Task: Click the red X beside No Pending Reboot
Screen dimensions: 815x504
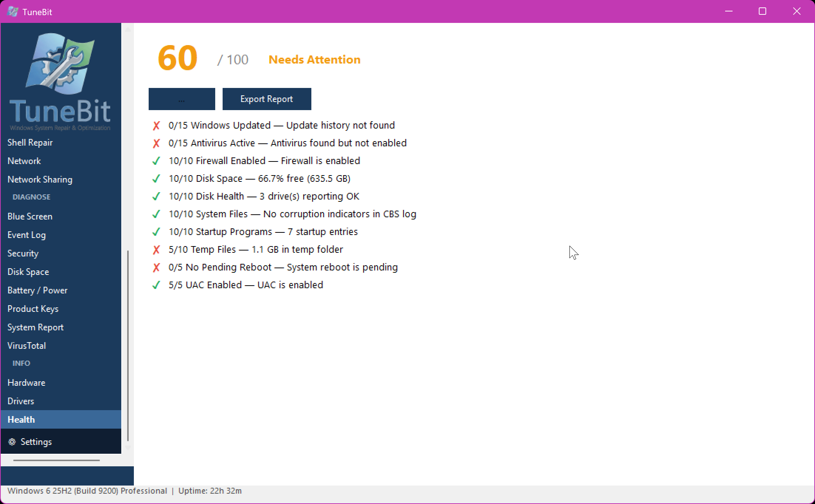Action: 156,268
